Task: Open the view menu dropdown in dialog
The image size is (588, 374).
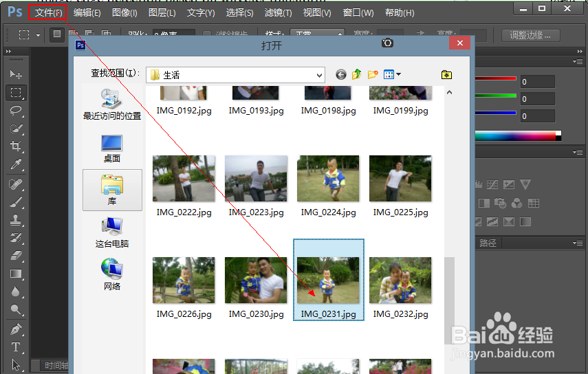Action: tap(398, 74)
